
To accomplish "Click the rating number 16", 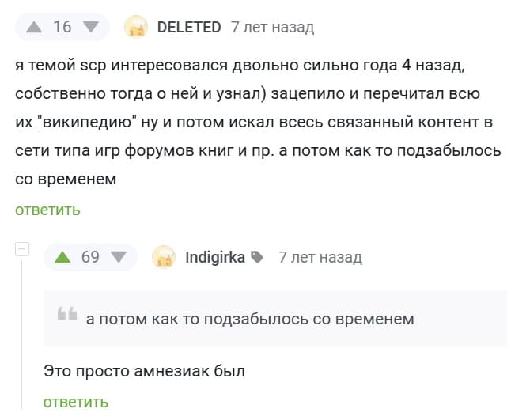I will [62, 27].
